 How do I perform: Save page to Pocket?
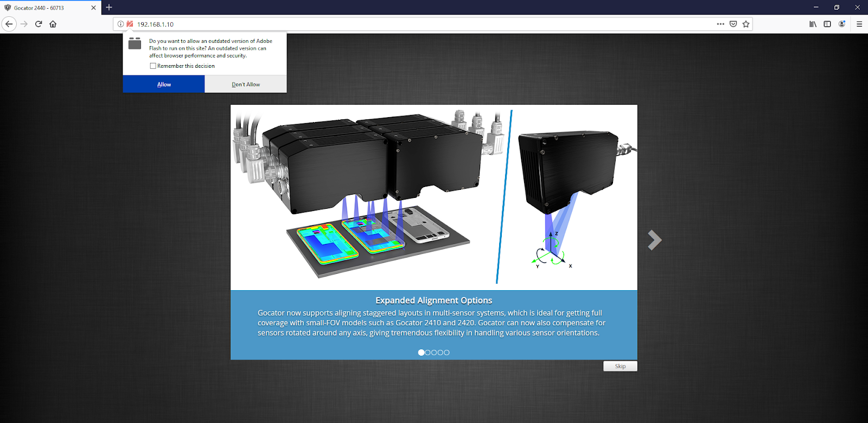(733, 24)
